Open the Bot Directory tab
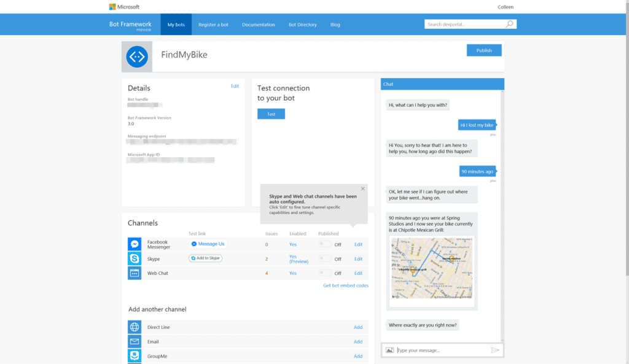The width and height of the screenshot is (629, 364). (x=303, y=25)
